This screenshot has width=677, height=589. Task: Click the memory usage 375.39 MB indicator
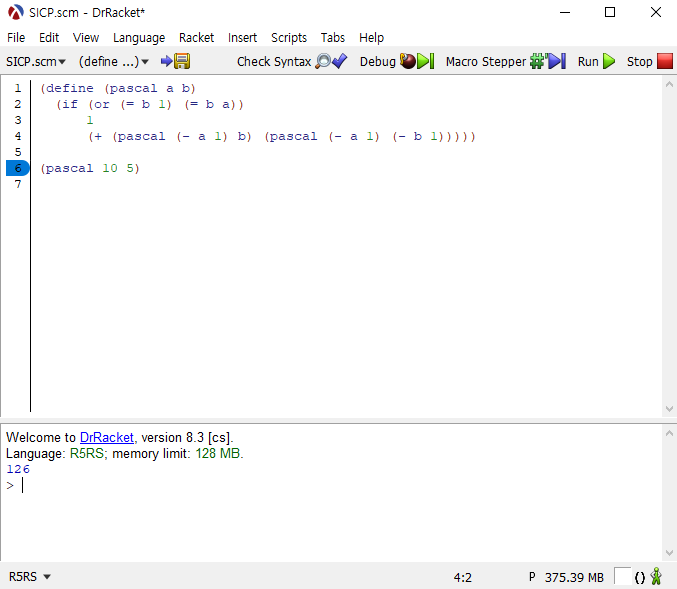click(x=573, y=577)
